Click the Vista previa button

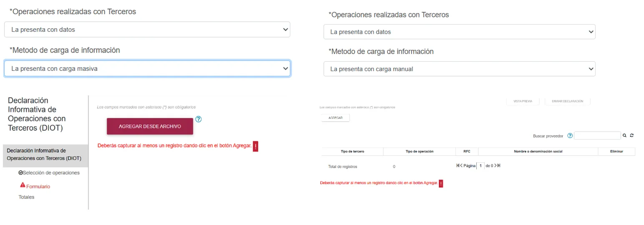click(x=523, y=101)
